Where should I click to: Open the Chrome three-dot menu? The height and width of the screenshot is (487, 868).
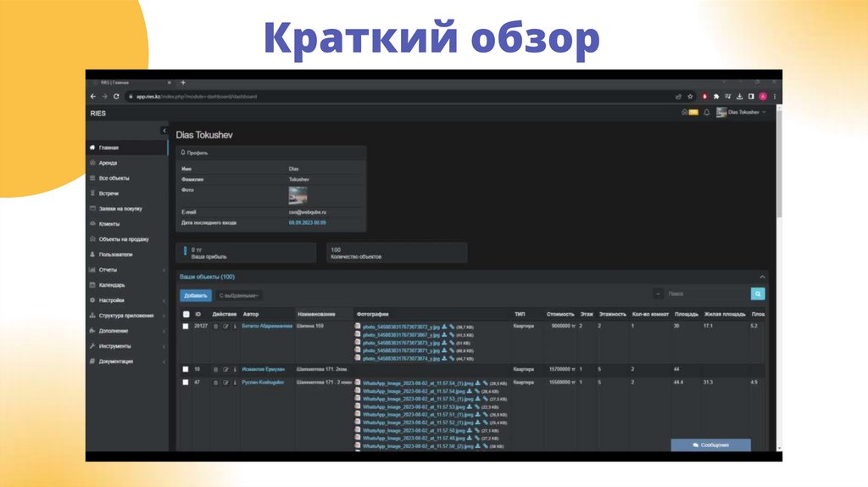coord(775,97)
